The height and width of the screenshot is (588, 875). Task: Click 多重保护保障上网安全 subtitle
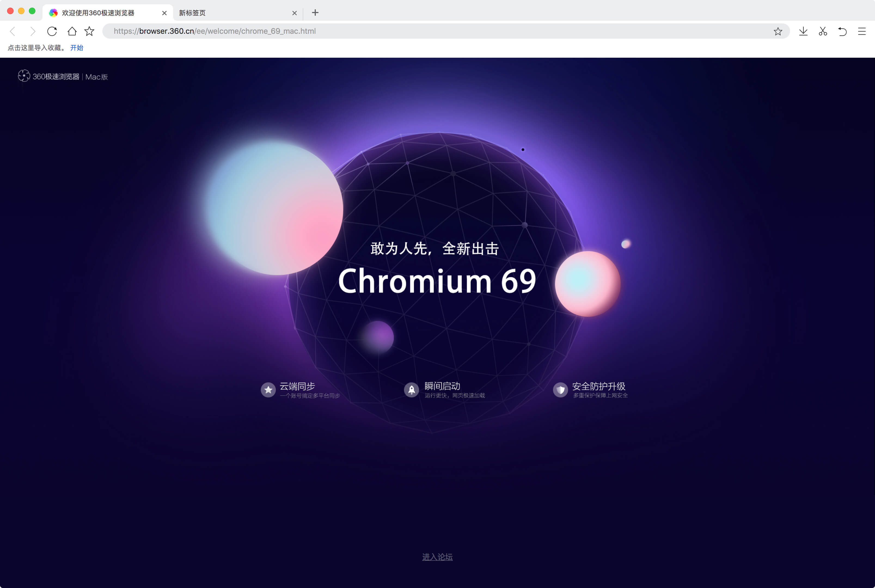(600, 396)
